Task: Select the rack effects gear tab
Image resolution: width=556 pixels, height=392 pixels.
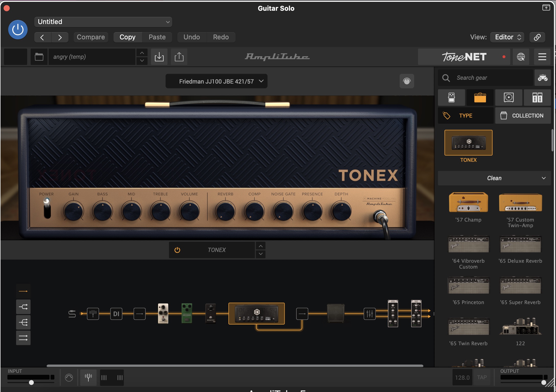Action: coord(537,98)
